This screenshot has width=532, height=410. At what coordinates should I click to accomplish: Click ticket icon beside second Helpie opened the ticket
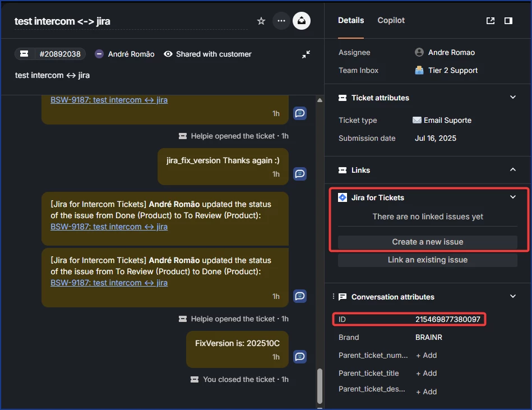183,319
